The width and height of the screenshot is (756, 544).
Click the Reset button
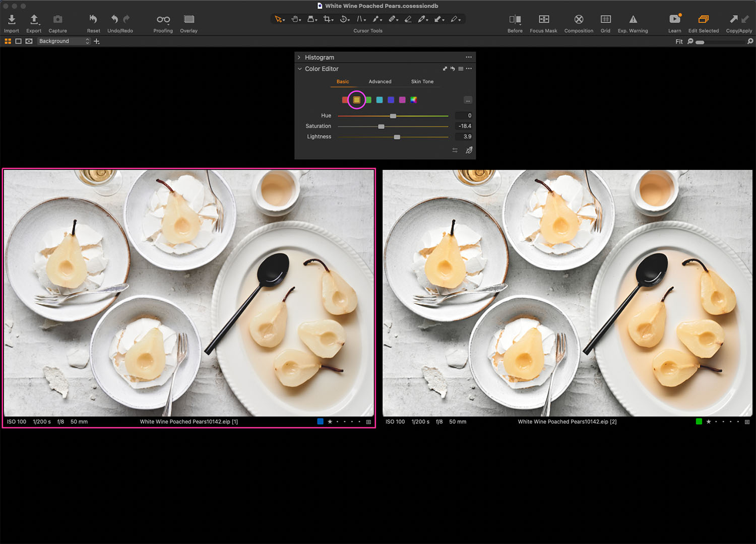point(93,23)
